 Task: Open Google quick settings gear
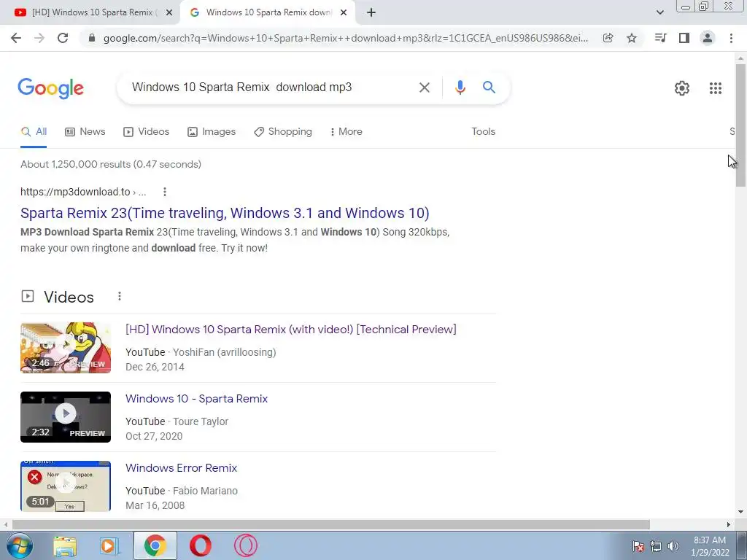pos(682,88)
